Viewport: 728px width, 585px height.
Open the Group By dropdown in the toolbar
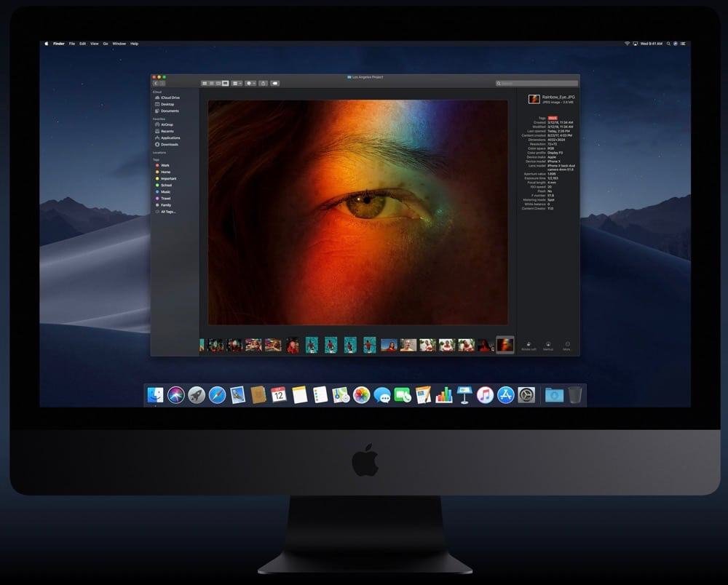point(237,84)
